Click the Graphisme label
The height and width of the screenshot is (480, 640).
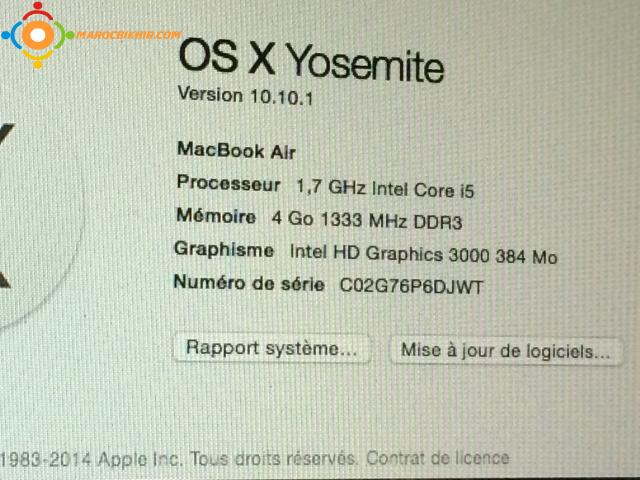[x=224, y=249]
